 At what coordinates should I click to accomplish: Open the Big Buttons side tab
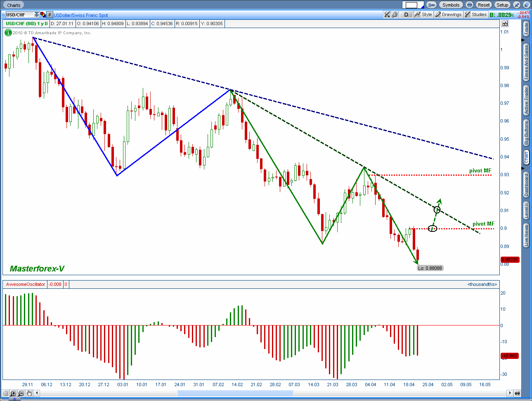526,133
